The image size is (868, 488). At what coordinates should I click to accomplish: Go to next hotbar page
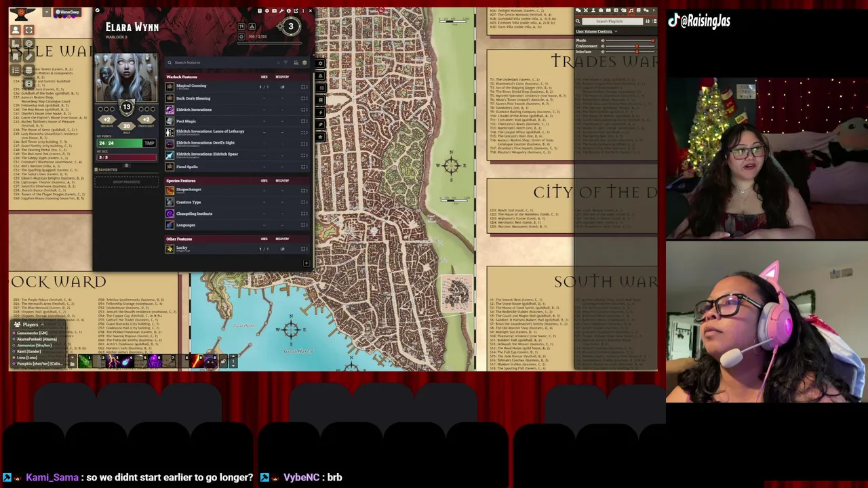pyautogui.click(x=233, y=356)
